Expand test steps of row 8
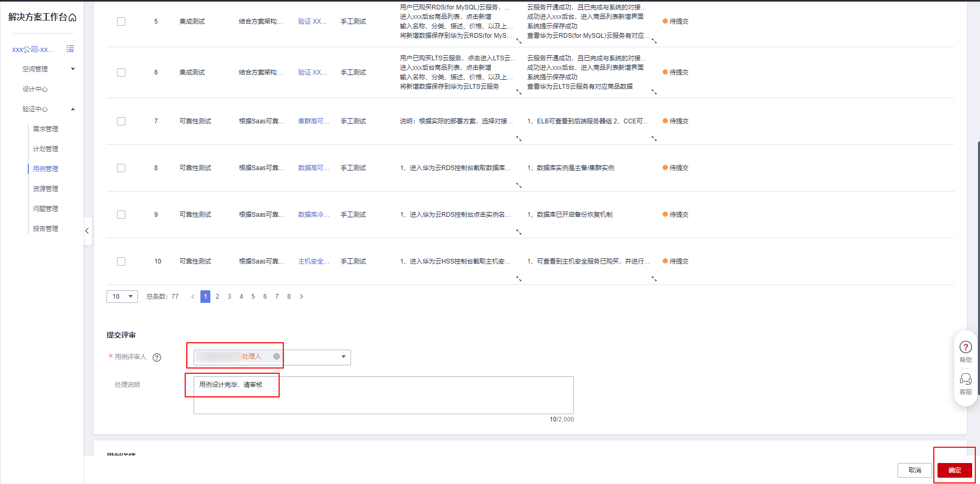 coord(519,185)
